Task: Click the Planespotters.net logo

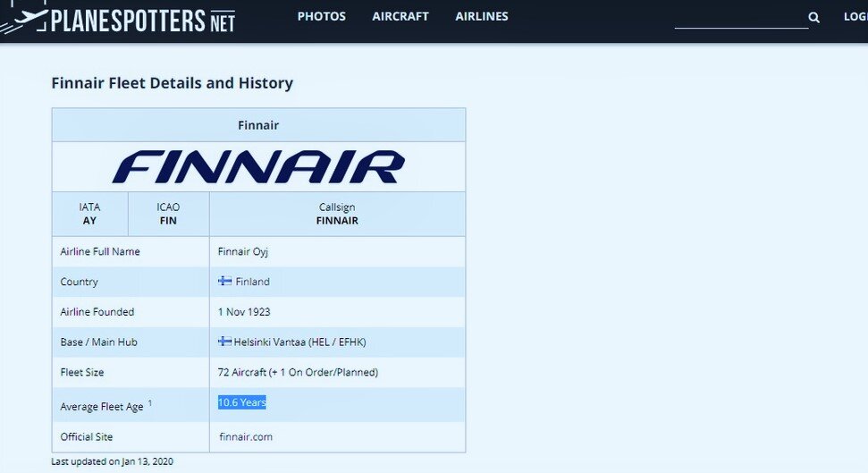Action: (x=117, y=20)
